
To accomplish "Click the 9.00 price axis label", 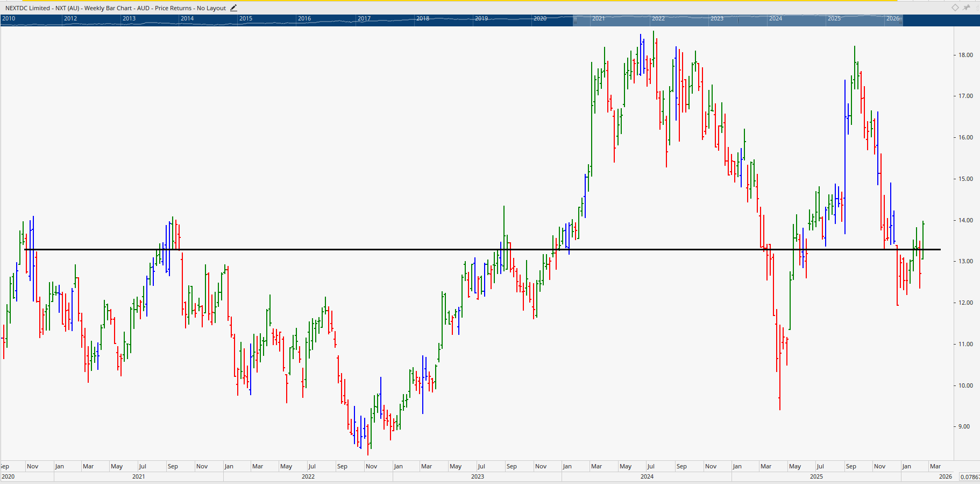I will [x=964, y=426].
